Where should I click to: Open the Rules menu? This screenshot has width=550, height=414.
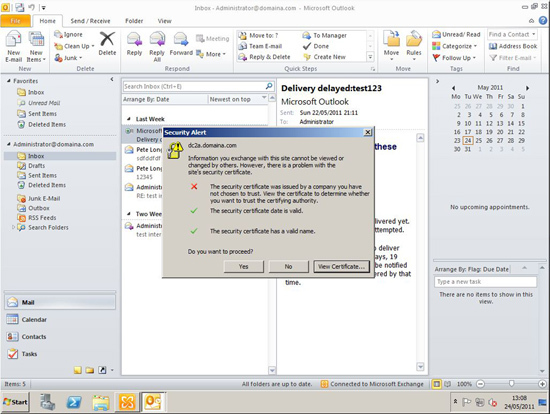click(x=414, y=46)
